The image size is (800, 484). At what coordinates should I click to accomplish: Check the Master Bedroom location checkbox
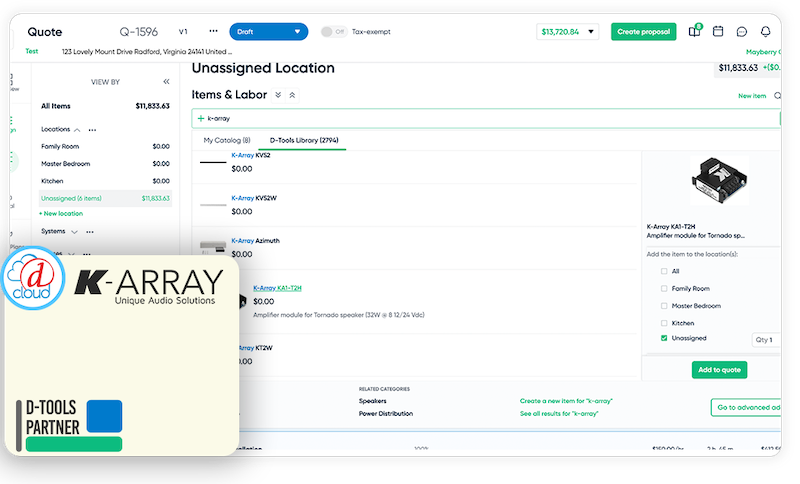point(664,306)
